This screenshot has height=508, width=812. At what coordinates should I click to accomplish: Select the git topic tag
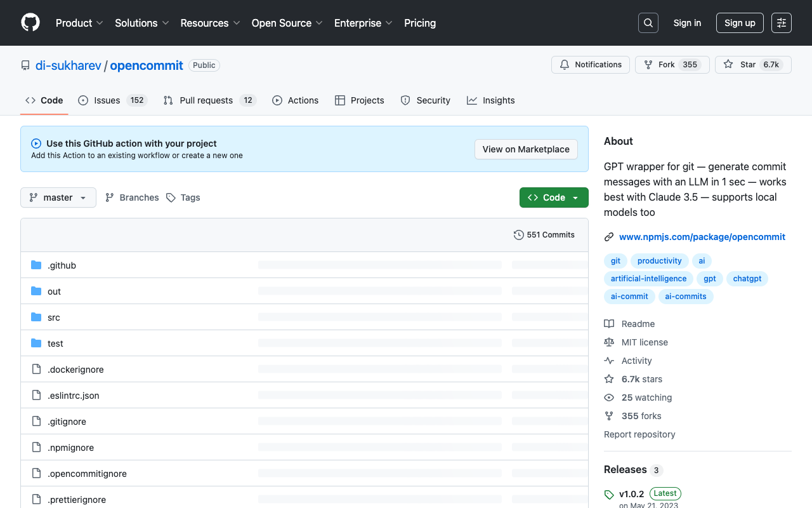point(616,261)
